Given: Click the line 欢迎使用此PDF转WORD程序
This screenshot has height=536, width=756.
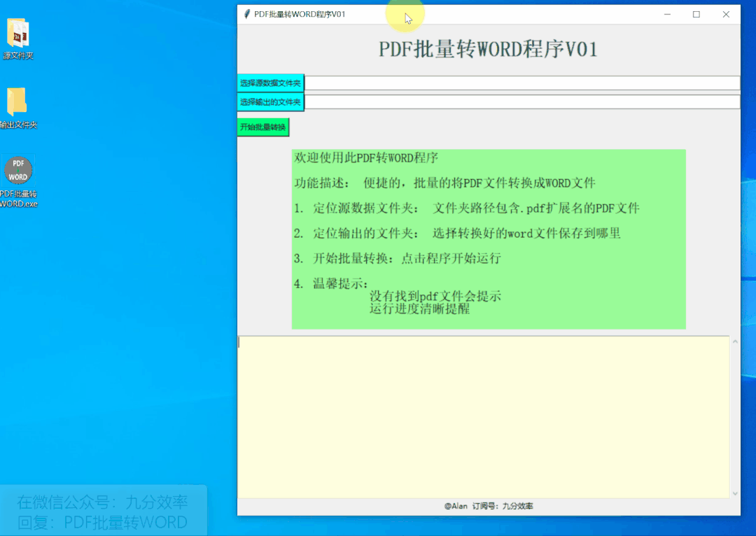Looking at the screenshot, I should [366, 157].
